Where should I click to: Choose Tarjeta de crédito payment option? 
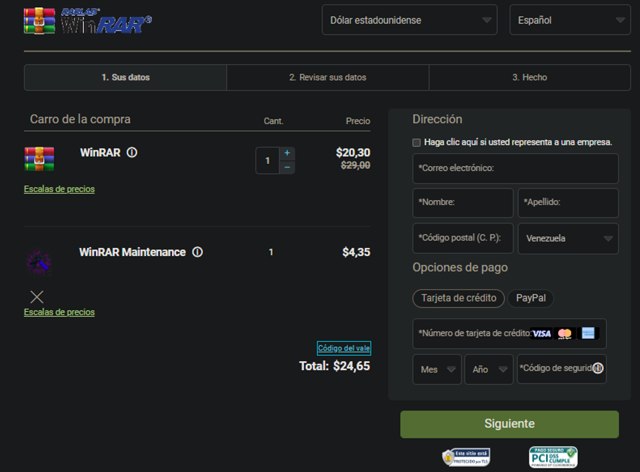[459, 298]
